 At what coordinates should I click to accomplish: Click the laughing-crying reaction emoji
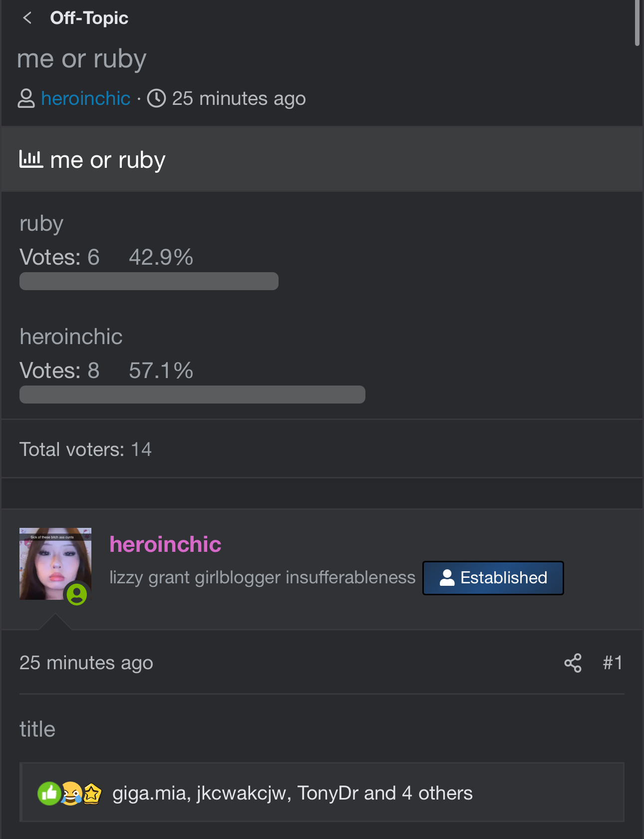[71, 793]
